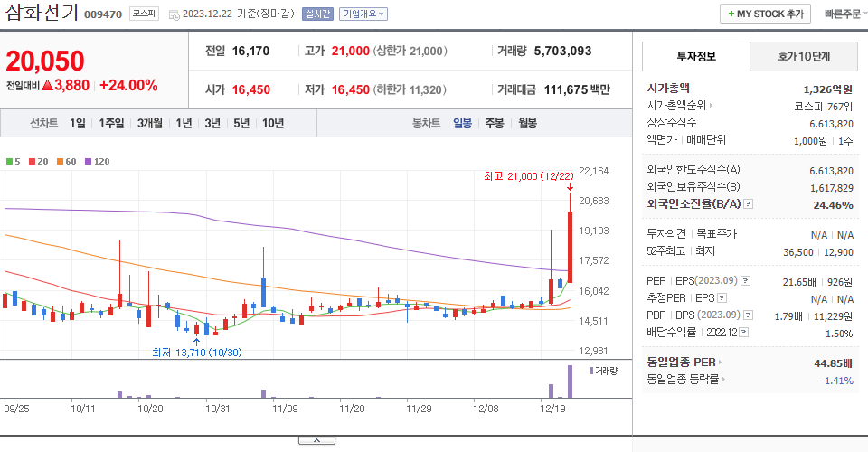Click the 추정PER EPS help question mark icon

[722, 298]
